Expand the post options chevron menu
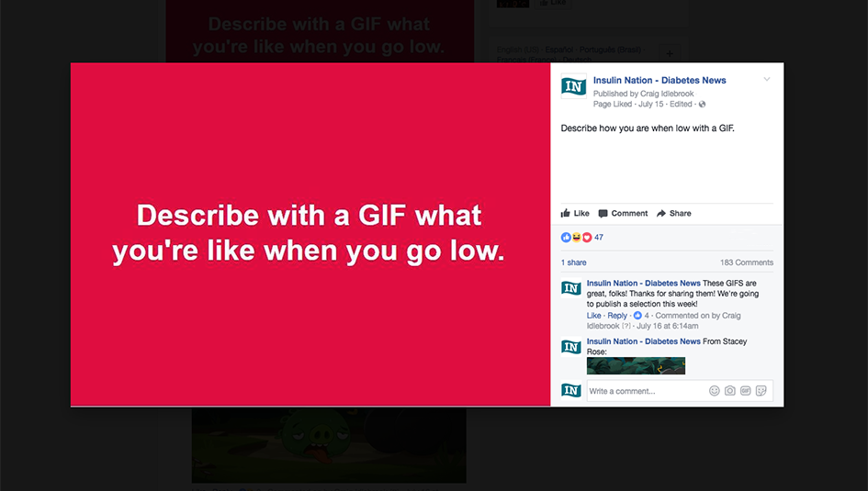The height and width of the screenshot is (491, 868). (x=767, y=79)
